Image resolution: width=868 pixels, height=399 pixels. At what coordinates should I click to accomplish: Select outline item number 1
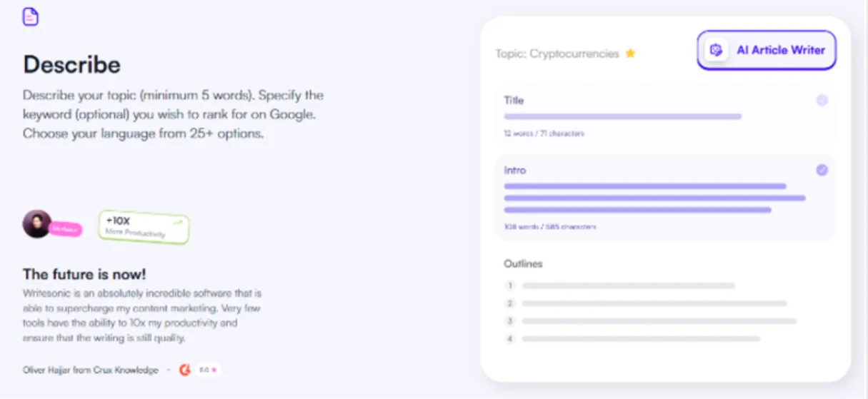tap(620, 286)
